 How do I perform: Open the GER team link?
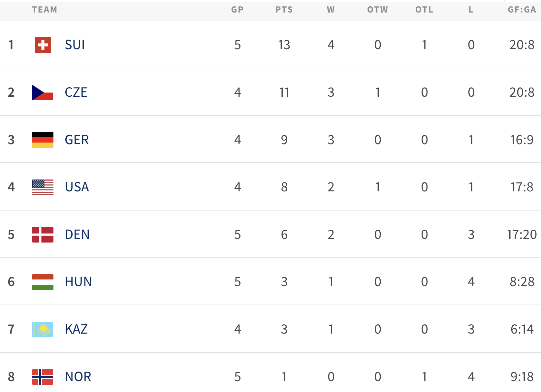[x=77, y=140]
